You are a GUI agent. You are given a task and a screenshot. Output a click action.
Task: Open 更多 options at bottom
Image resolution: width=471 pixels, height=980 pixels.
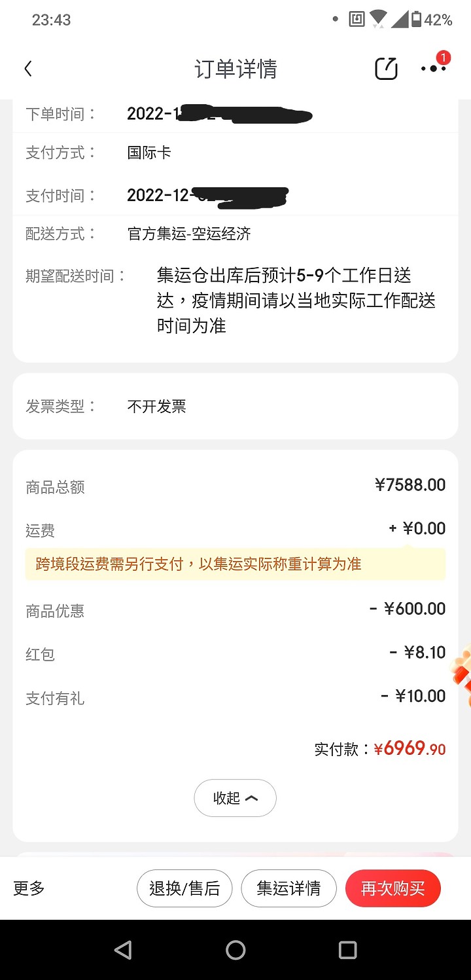pyautogui.click(x=29, y=888)
